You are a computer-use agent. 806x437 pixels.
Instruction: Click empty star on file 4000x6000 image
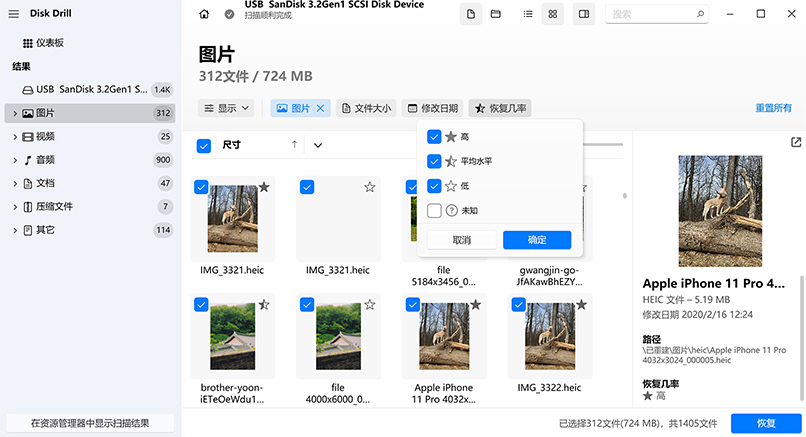370,305
